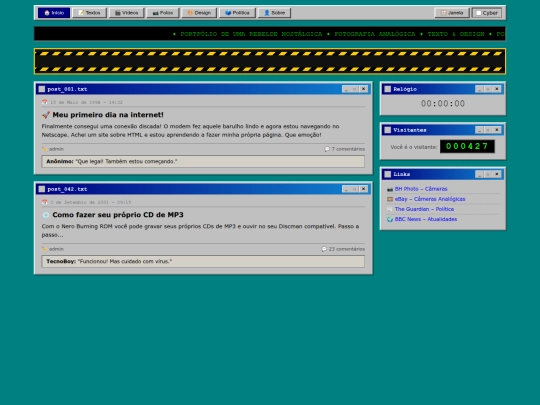
Task: Click speech bubble icon by 23 comentários
Action: [324, 249]
